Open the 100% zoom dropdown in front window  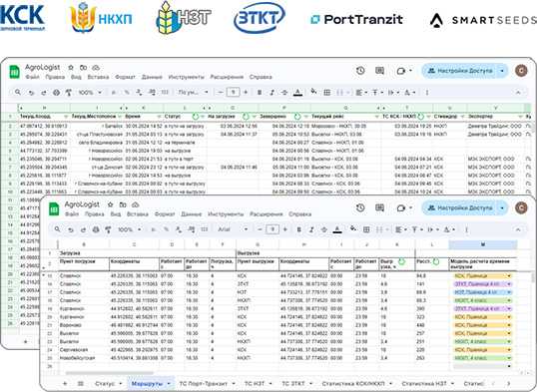pos(129,229)
